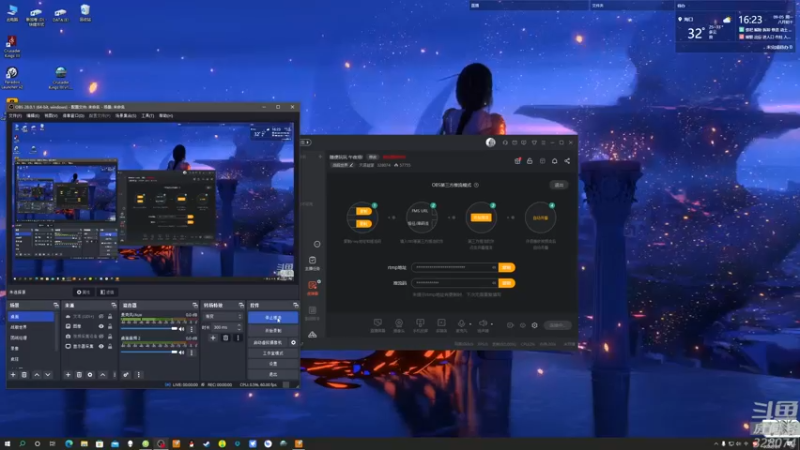This screenshot has height=450, width=800.
Task: Toggle lock on Text (GDI+) source
Action: (x=110, y=316)
